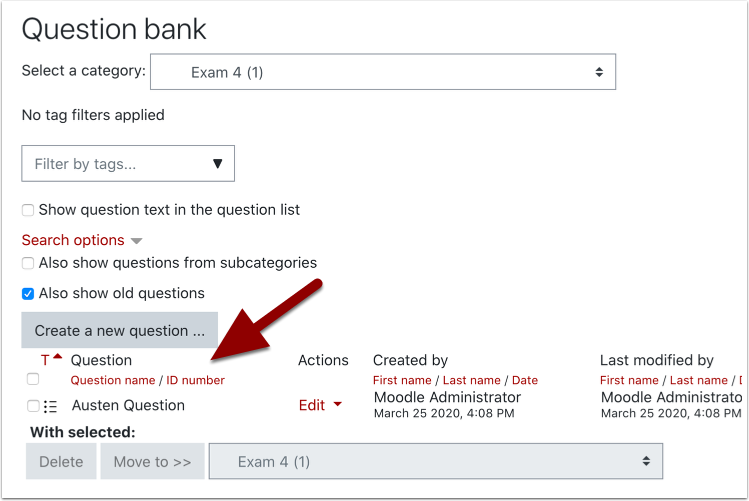749x501 pixels.
Task: Uncheck Also show old questions
Action: pos(29,294)
